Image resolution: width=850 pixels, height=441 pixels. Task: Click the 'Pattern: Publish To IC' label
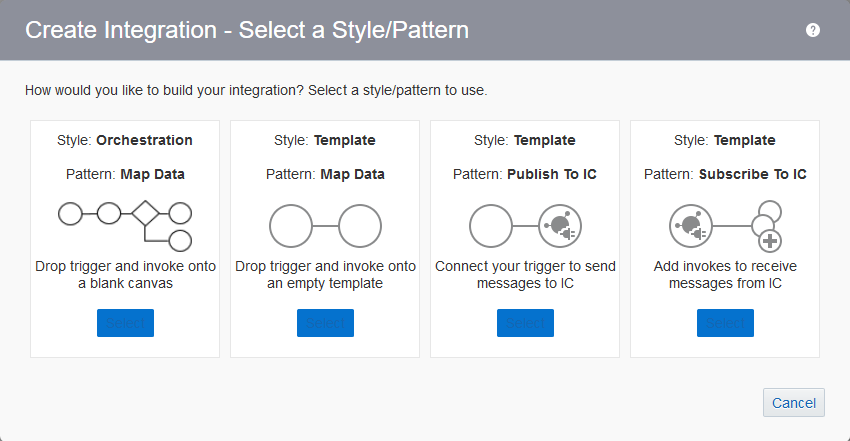pyautogui.click(x=525, y=174)
